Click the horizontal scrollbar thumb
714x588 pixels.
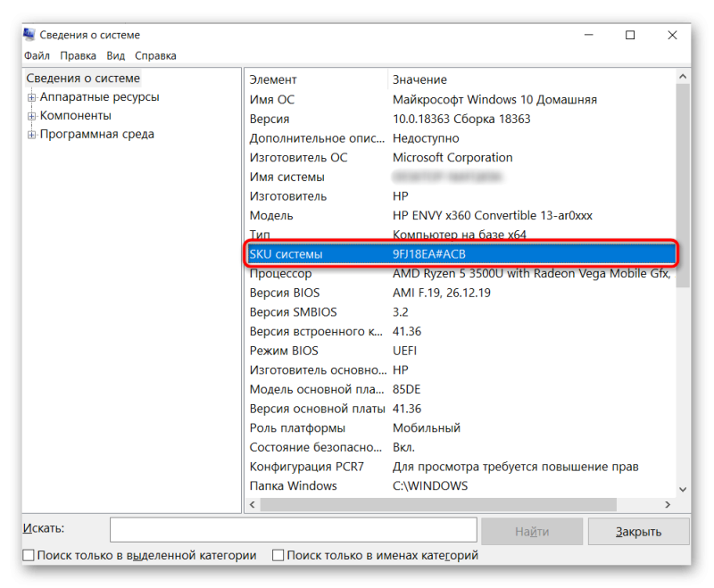[x=438, y=505]
